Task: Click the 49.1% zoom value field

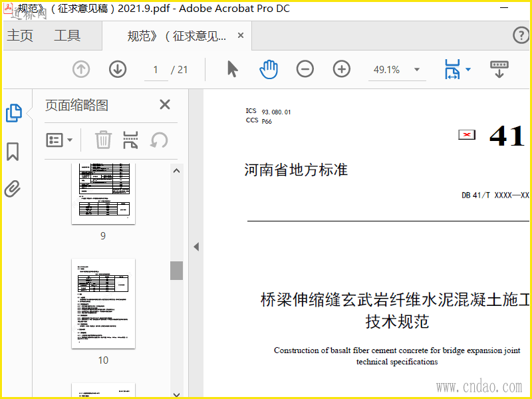Action: pos(386,70)
